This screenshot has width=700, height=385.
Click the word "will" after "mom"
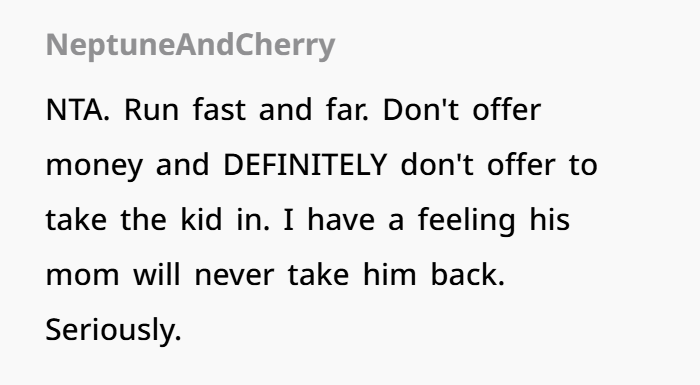157,274
